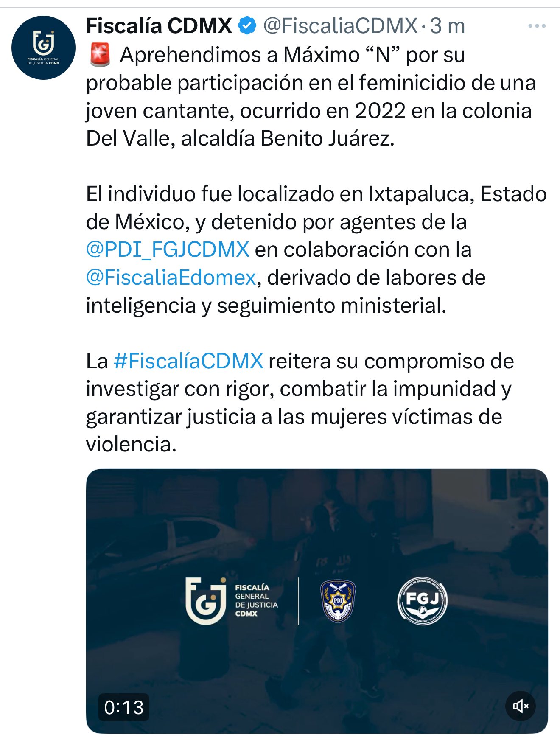Viewport: 560px width, 740px height.
Task: Click the FISCALÍA GENERAL DE JUSTICIA text in video
Action: pos(256,600)
